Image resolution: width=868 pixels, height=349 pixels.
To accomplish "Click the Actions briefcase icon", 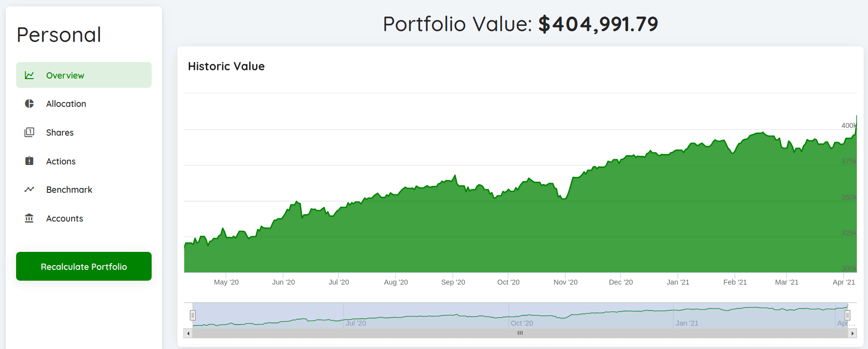I will (29, 161).
